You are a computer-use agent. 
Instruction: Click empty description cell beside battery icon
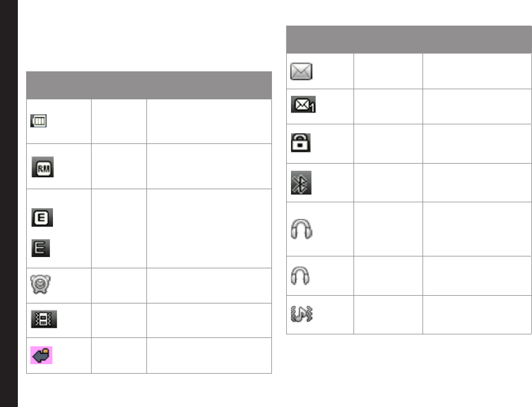tap(209, 121)
